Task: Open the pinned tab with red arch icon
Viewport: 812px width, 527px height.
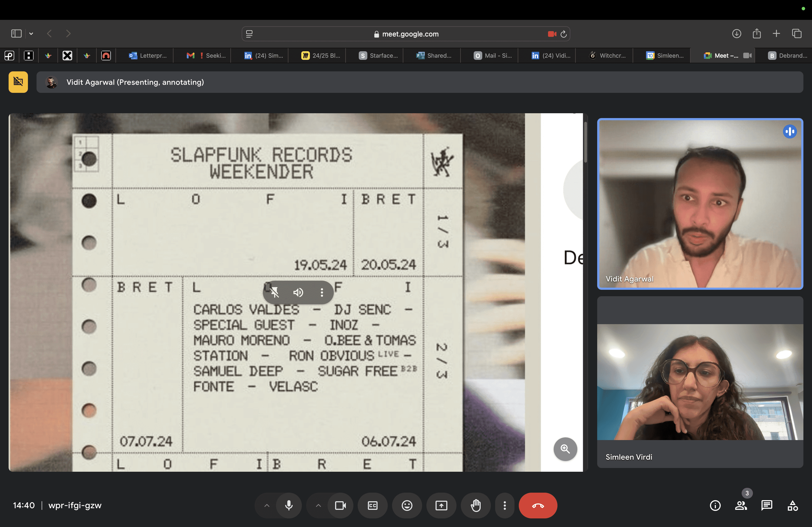Action: 106,56
